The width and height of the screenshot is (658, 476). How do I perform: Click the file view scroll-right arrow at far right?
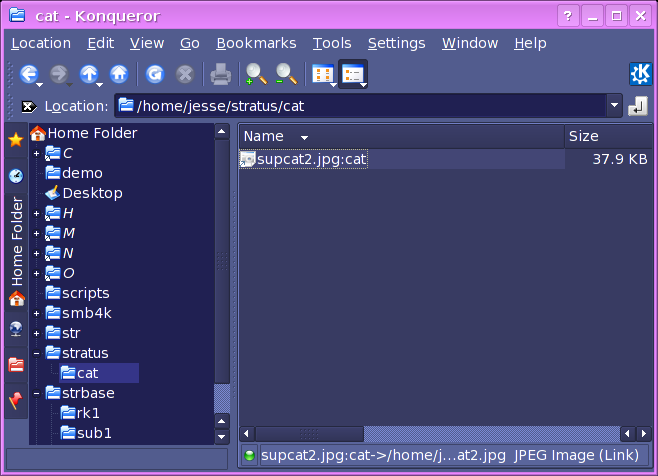coord(644,434)
